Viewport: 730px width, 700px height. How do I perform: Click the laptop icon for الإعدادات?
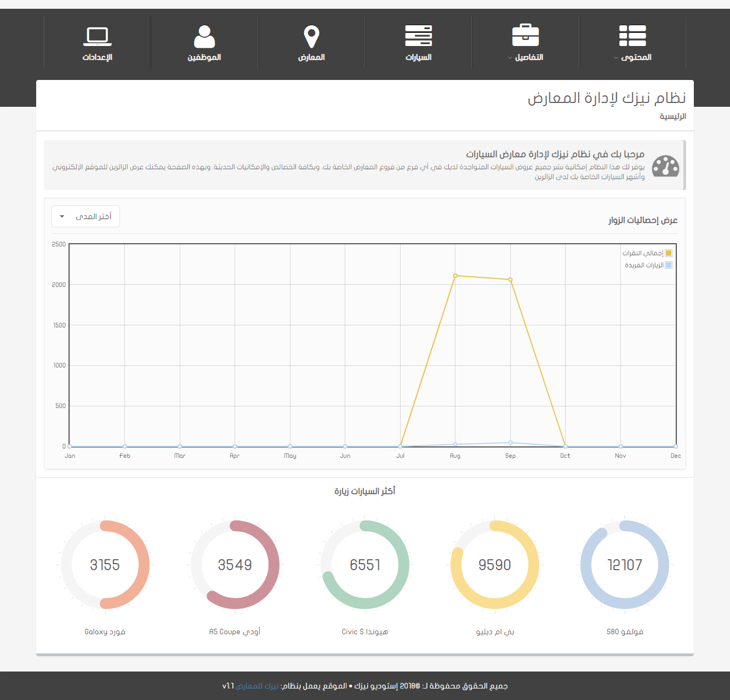(98, 36)
